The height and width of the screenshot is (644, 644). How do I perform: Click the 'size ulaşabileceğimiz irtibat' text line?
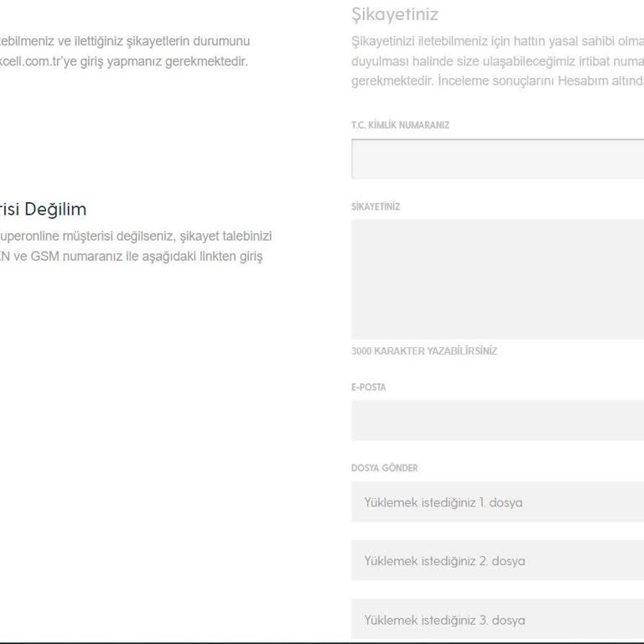click(520, 61)
